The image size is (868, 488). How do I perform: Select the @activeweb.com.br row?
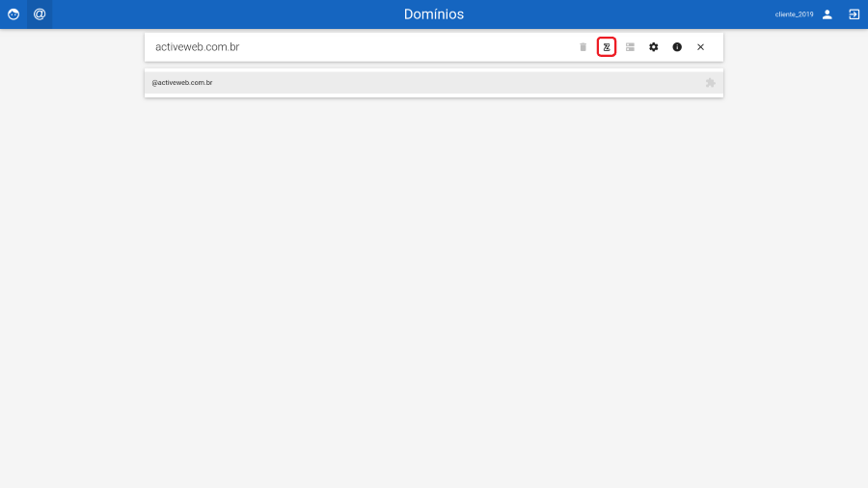pyautogui.click(x=434, y=83)
